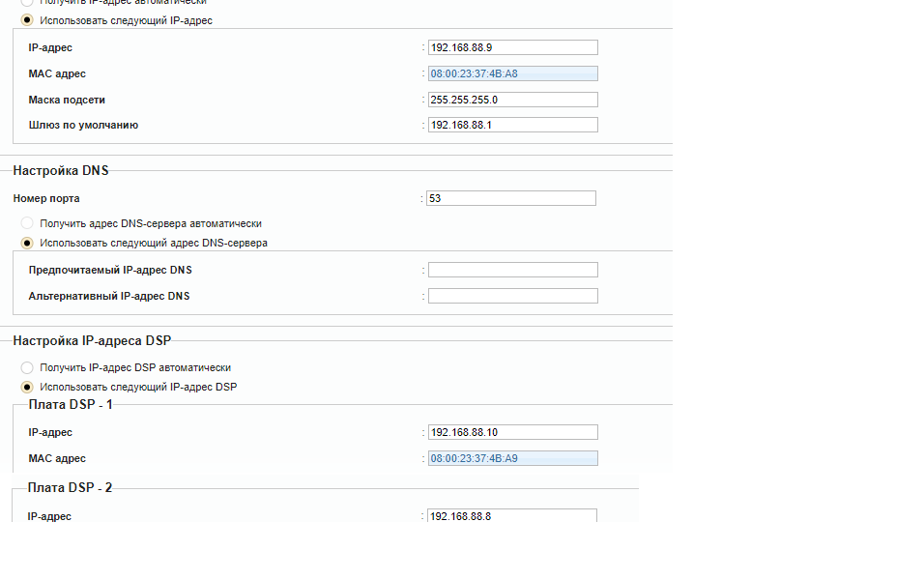Click the MAC адрес field ending in A8

[x=512, y=73]
